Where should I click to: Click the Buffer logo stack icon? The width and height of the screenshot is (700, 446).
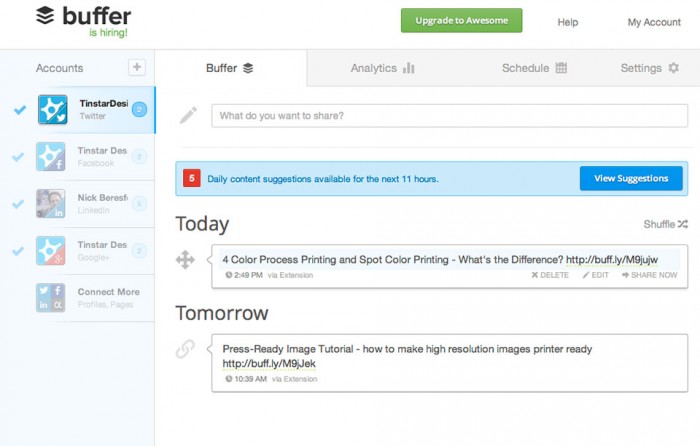pyautogui.click(x=45, y=16)
